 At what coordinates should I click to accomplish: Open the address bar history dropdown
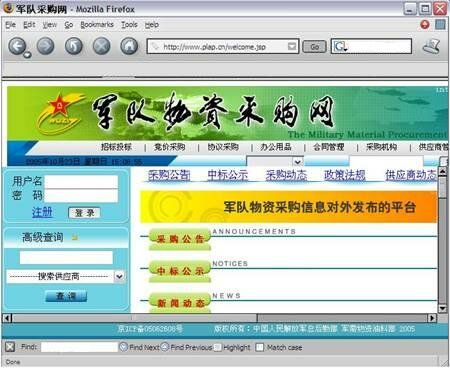292,46
